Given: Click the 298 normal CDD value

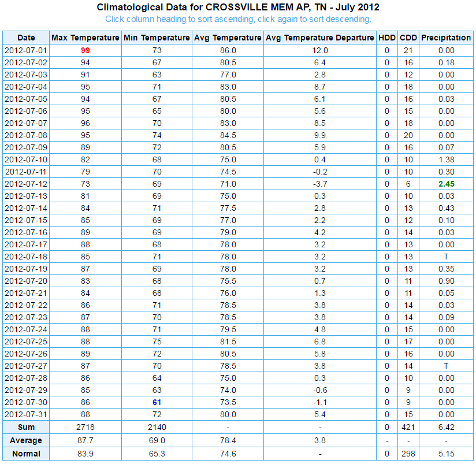Looking at the screenshot, I should pyautogui.click(x=408, y=454).
